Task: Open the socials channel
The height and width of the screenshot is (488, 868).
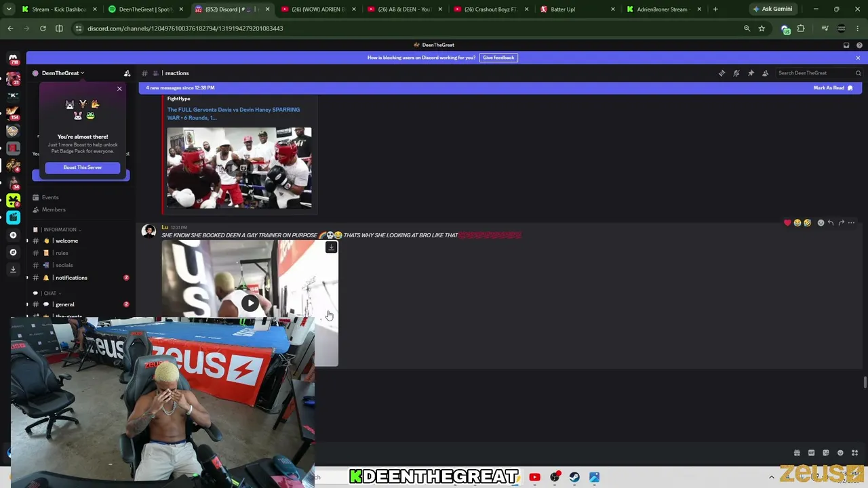Action: [x=81, y=266]
